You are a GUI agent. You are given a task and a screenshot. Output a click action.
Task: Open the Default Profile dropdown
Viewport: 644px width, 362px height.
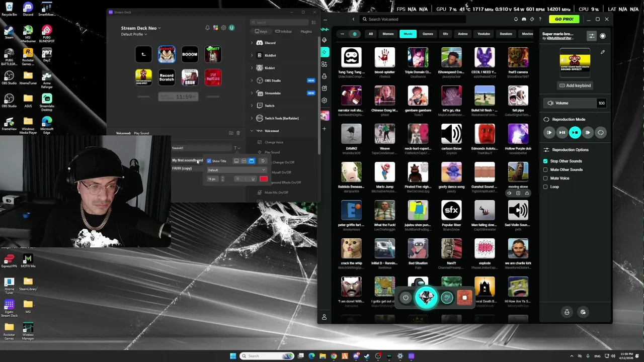pyautogui.click(x=134, y=34)
